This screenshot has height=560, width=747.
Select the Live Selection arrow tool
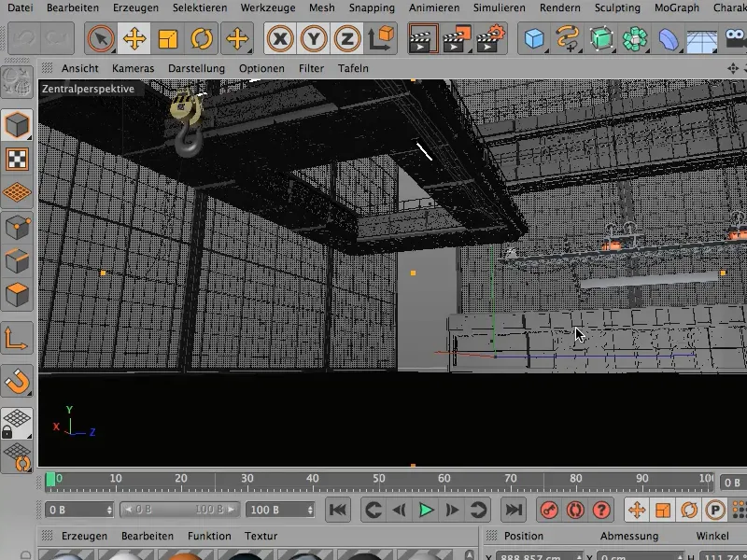click(x=101, y=38)
